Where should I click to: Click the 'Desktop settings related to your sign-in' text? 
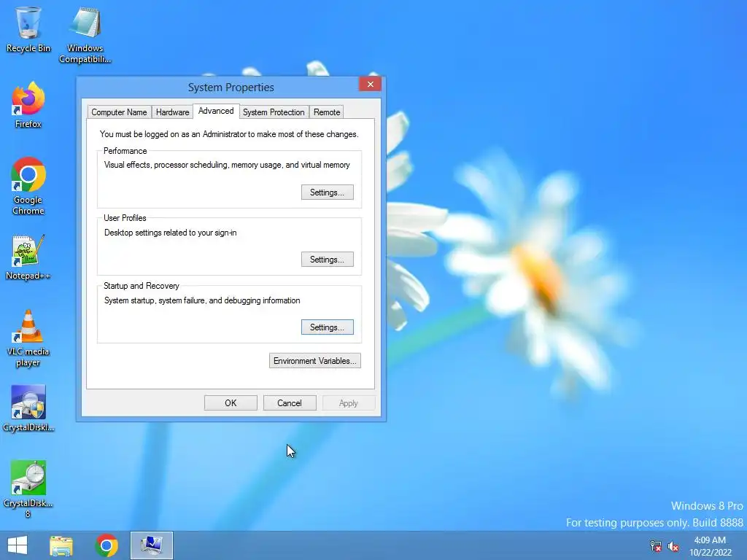coord(170,233)
